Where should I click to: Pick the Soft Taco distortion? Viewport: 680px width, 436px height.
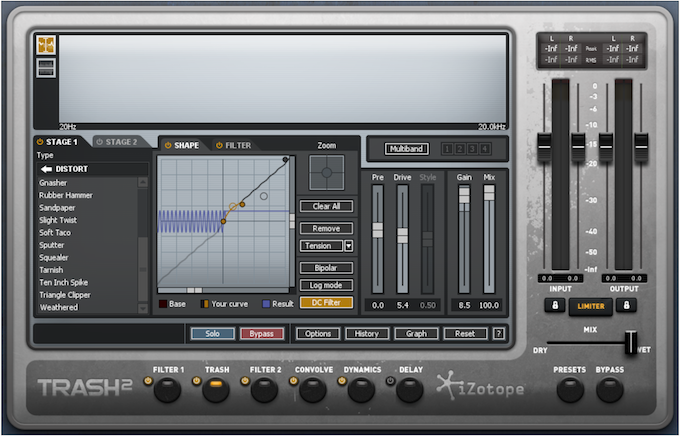55,233
